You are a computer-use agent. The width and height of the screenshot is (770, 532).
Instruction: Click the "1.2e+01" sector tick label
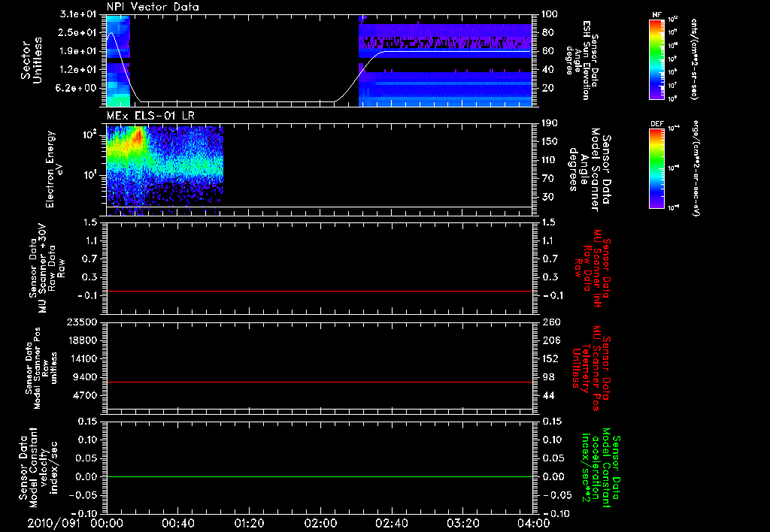(x=78, y=70)
